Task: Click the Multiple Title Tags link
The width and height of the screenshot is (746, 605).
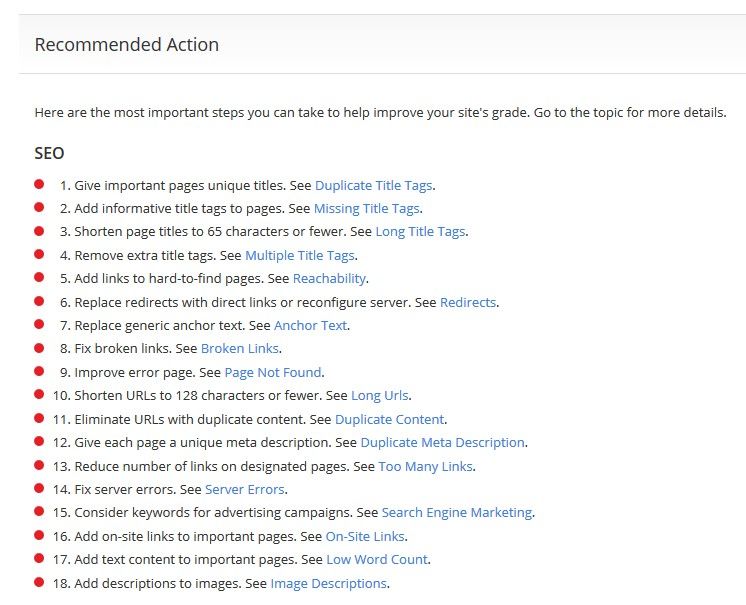Action: 300,255
